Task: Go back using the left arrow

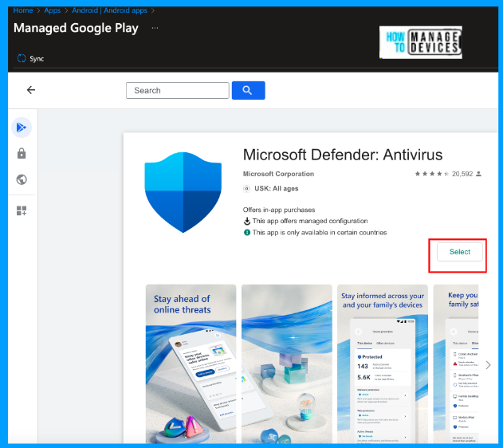Action: point(31,90)
